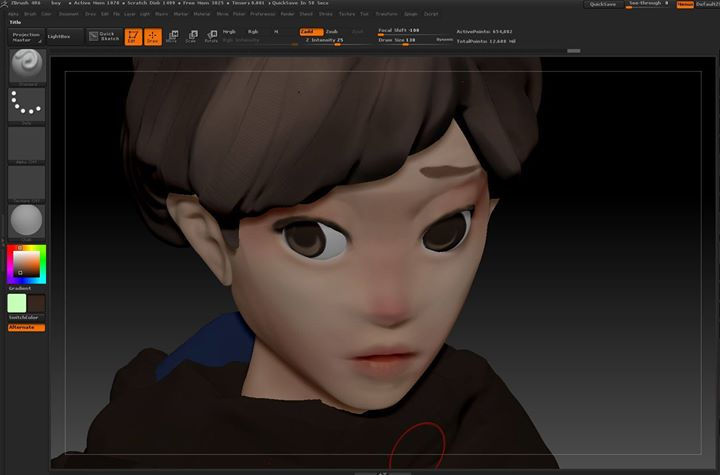This screenshot has height=475, width=720.
Task: Open the Render menu
Action: pos(287,14)
